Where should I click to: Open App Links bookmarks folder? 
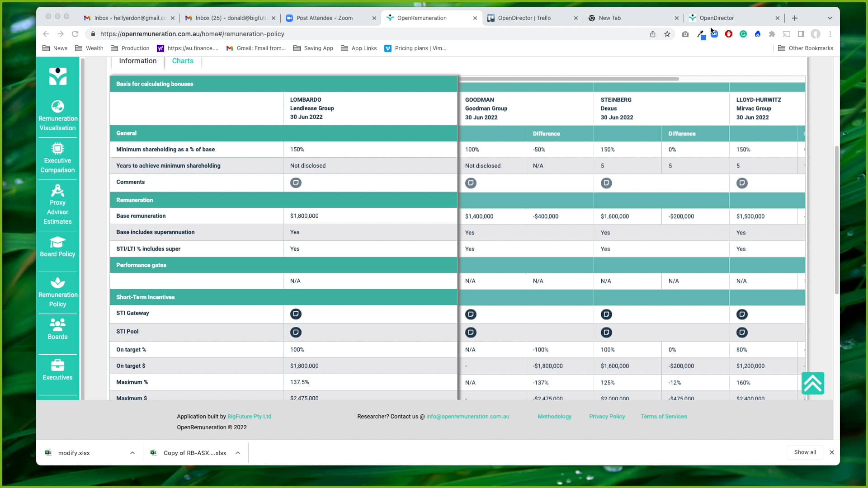(x=359, y=48)
